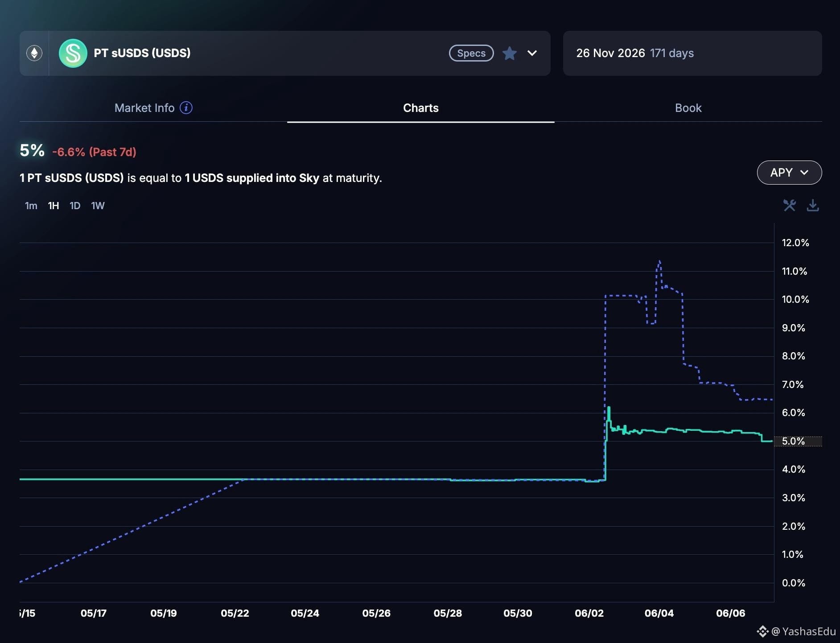Click the 05/24 date axis label

305,613
